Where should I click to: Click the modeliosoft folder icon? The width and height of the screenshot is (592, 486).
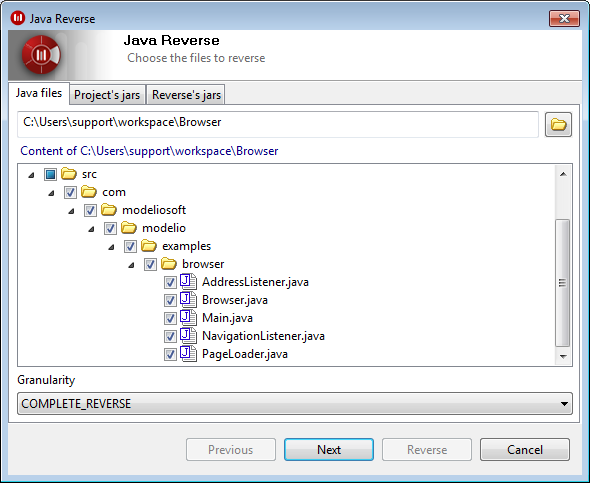[109, 210]
